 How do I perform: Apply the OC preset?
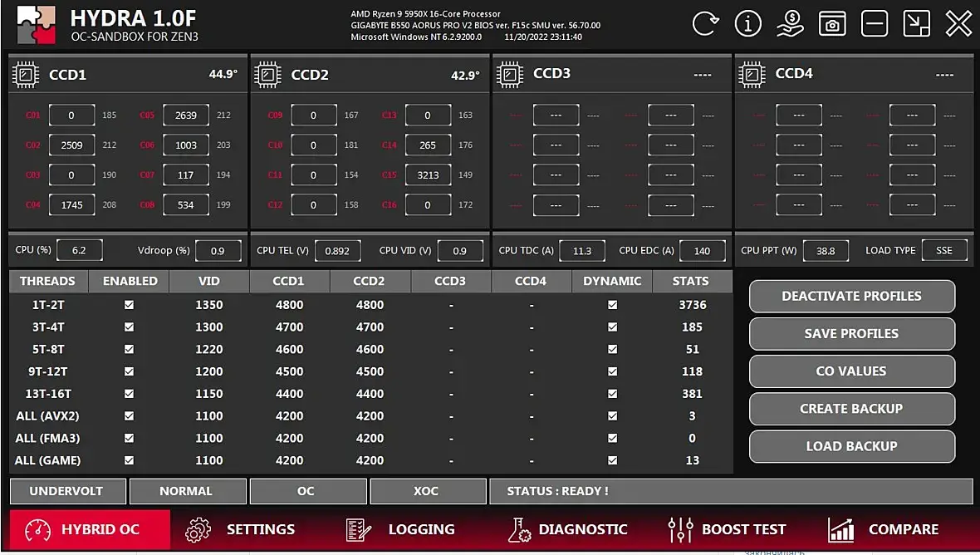(x=308, y=491)
